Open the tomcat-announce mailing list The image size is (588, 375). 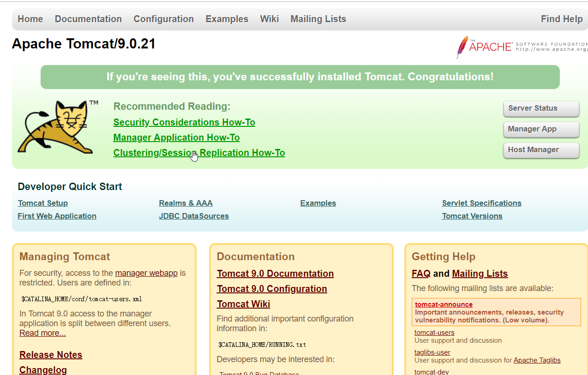(x=444, y=304)
